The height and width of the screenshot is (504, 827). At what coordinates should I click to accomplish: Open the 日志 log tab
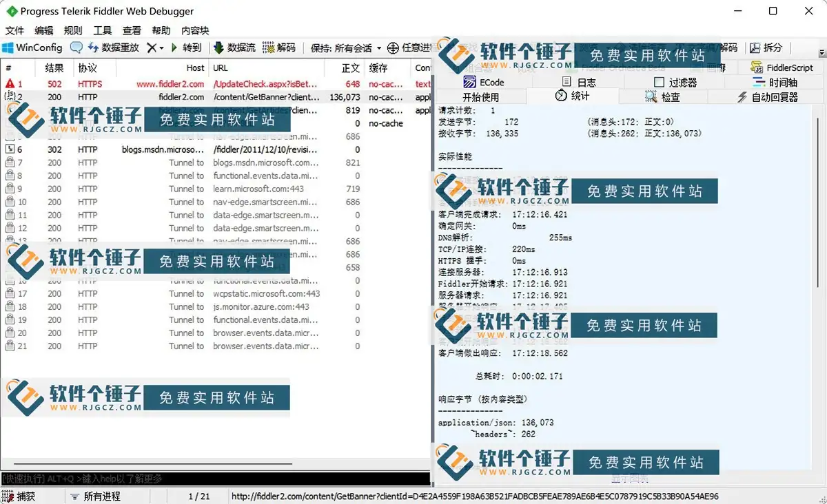pyautogui.click(x=579, y=82)
